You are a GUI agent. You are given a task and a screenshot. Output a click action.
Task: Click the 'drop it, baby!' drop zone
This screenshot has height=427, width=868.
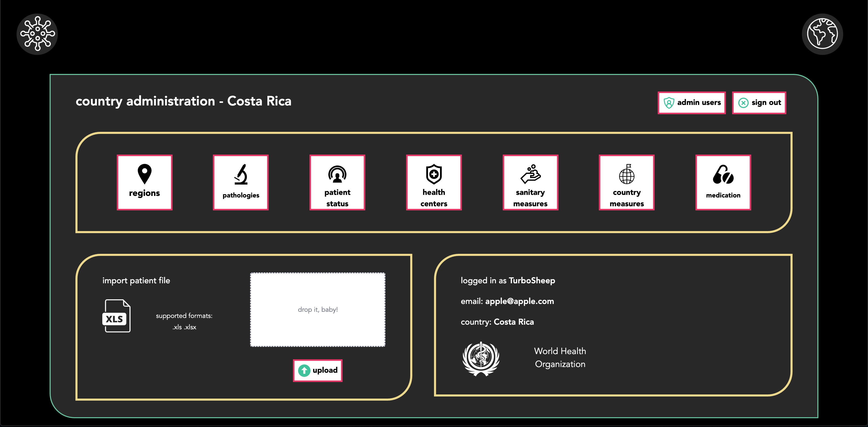pos(317,309)
